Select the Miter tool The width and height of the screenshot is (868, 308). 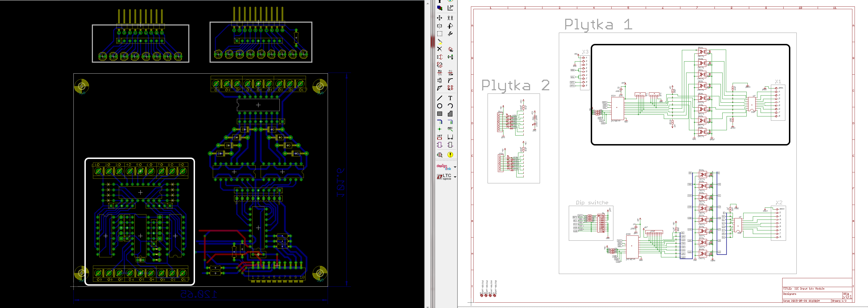pyautogui.click(x=450, y=80)
